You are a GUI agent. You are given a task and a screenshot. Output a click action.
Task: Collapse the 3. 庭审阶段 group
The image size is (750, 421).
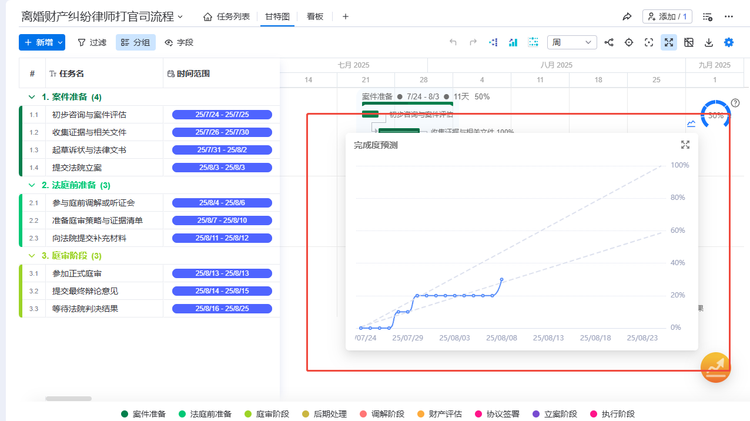[32, 256]
